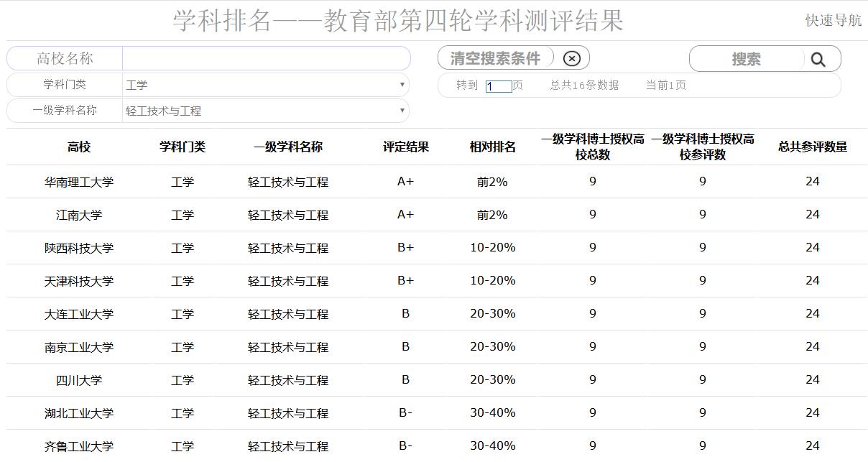
Task: Click the 评定结果 column header
Action: [x=406, y=147]
